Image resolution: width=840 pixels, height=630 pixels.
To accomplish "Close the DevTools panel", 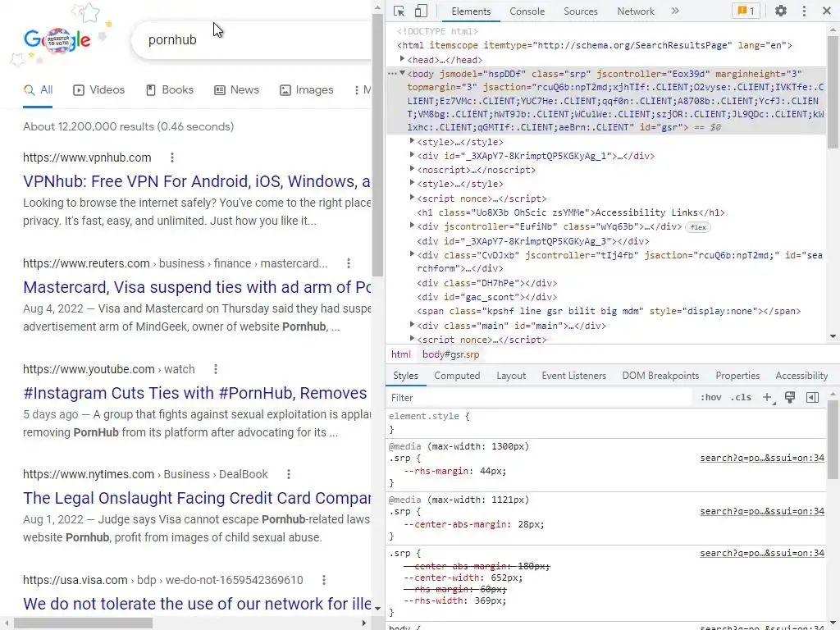I will click(x=827, y=11).
